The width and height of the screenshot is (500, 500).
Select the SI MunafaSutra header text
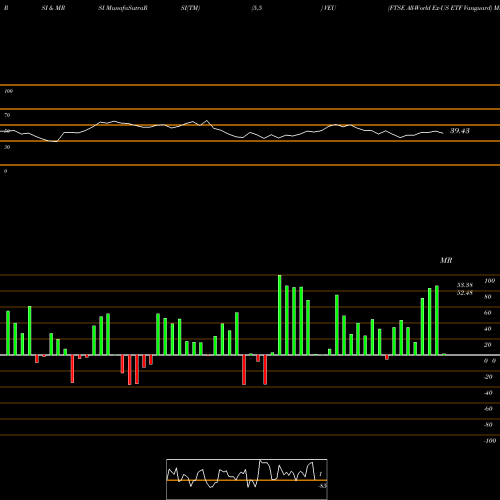click(123, 8)
